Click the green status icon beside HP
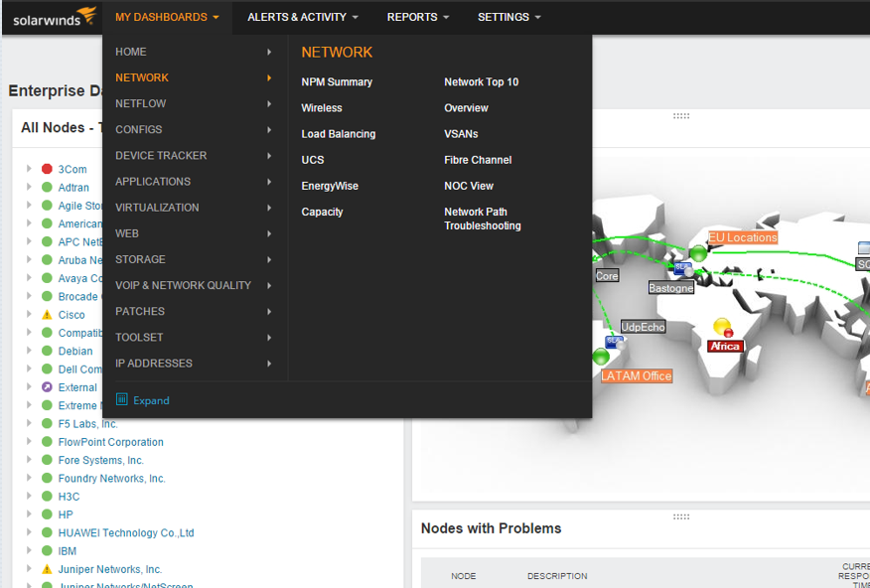The width and height of the screenshot is (870, 588). point(47,514)
